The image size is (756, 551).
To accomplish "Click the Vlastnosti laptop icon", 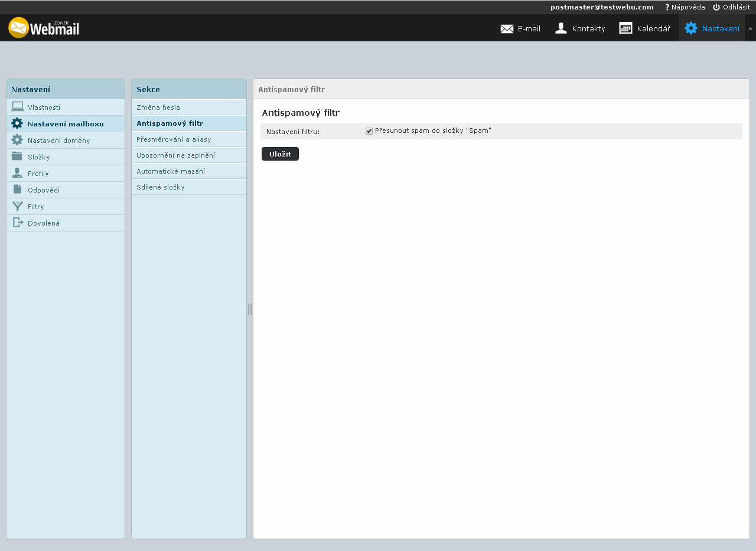I will click(x=18, y=107).
